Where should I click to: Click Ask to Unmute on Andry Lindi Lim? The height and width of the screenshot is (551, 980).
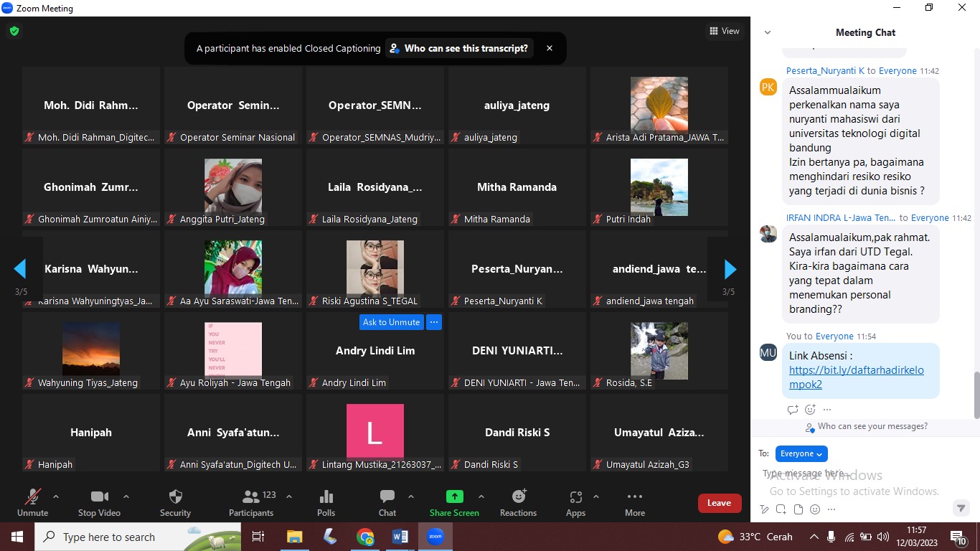pos(391,322)
